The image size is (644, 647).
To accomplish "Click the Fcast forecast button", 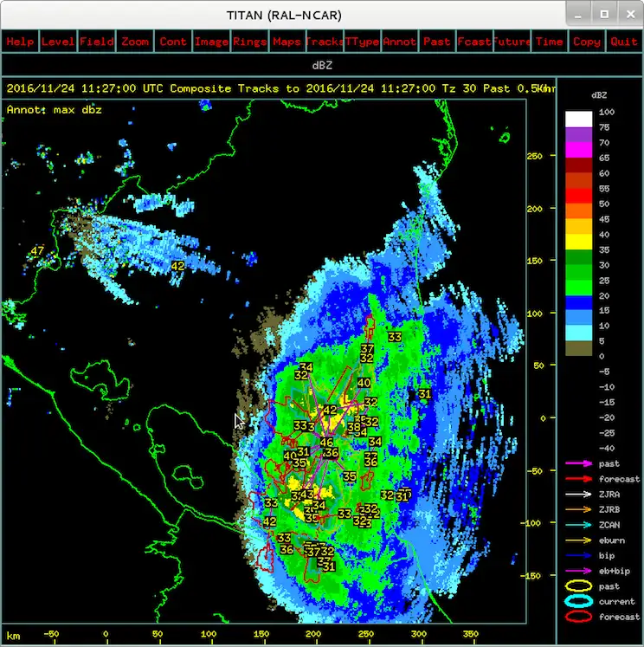I will pyautogui.click(x=473, y=42).
